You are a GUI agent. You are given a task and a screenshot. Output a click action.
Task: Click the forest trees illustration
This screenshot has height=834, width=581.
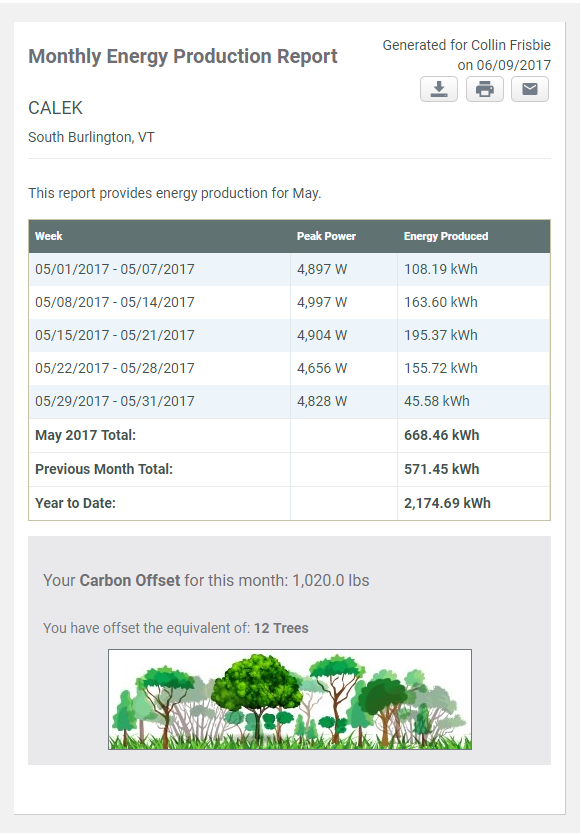pos(290,699)
